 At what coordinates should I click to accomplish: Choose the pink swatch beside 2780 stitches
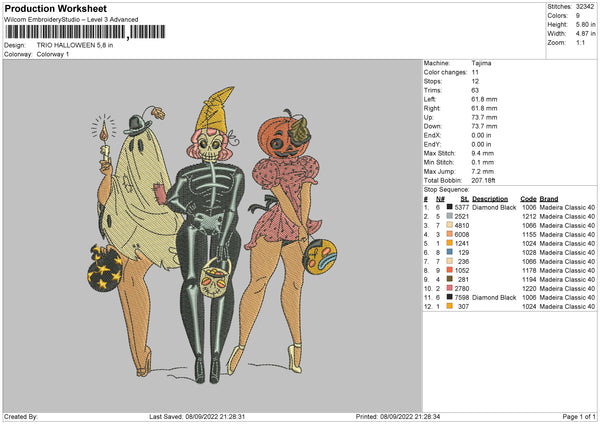coord(450,288)
